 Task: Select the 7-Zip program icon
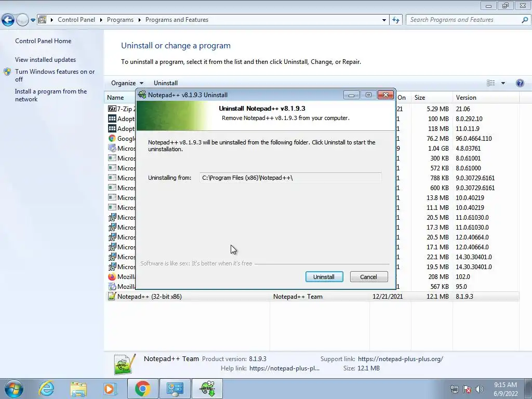pos(112,109)
